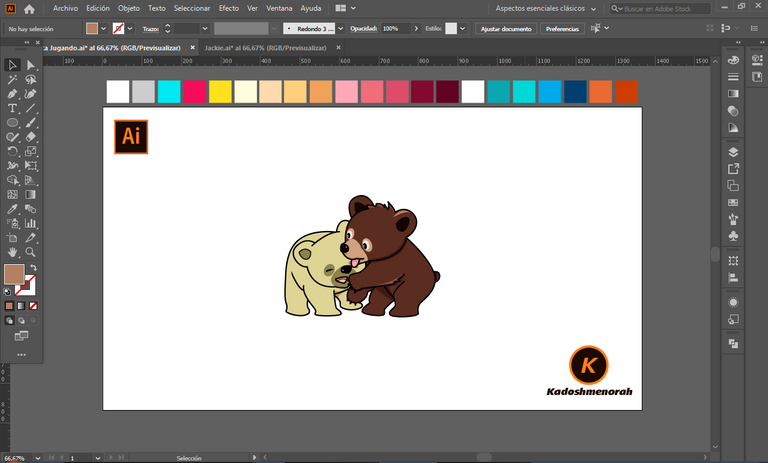768x463 pixels.
Task: Close the Jackie.ai tab
Action: click(x=338, y=48)
